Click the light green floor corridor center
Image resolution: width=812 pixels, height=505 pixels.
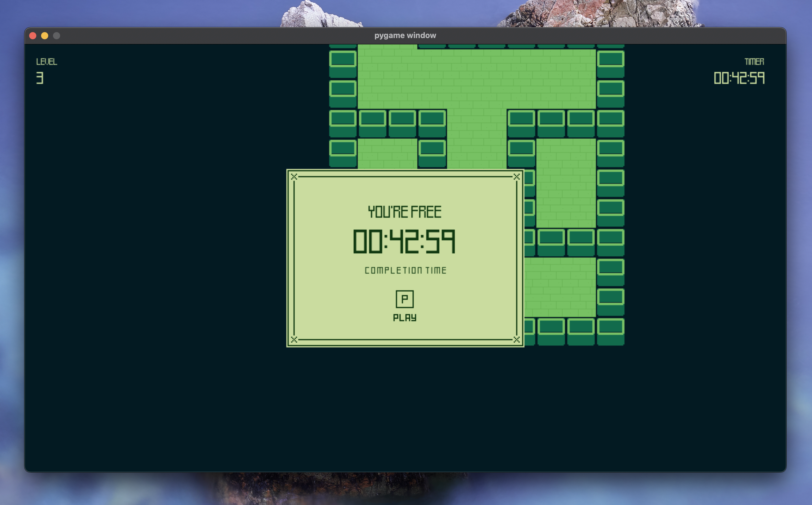477,139
